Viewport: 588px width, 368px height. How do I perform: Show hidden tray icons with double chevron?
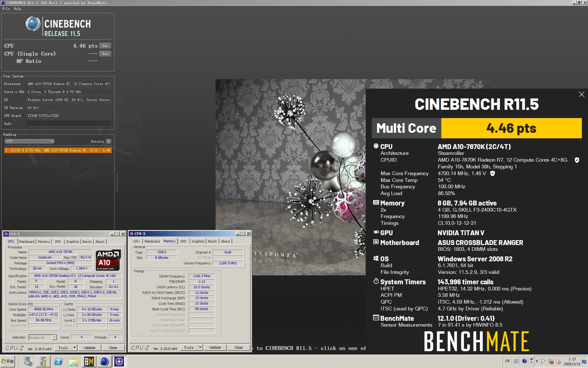[x=537, y=361]
